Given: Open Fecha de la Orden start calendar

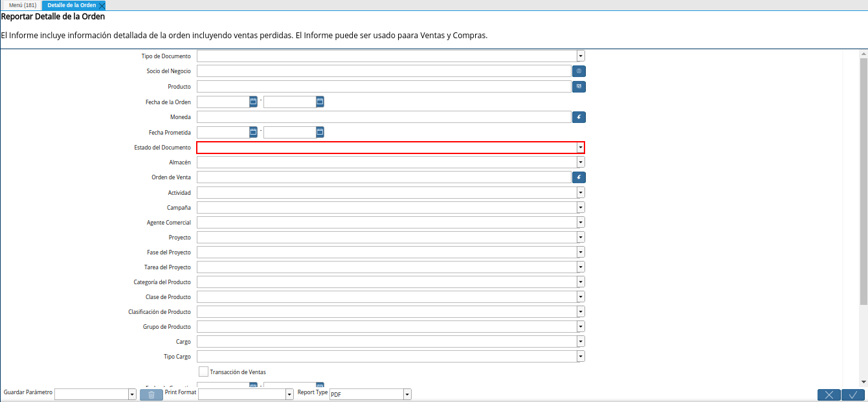Looking at the screenshot, I should click(x=253, y=102).
